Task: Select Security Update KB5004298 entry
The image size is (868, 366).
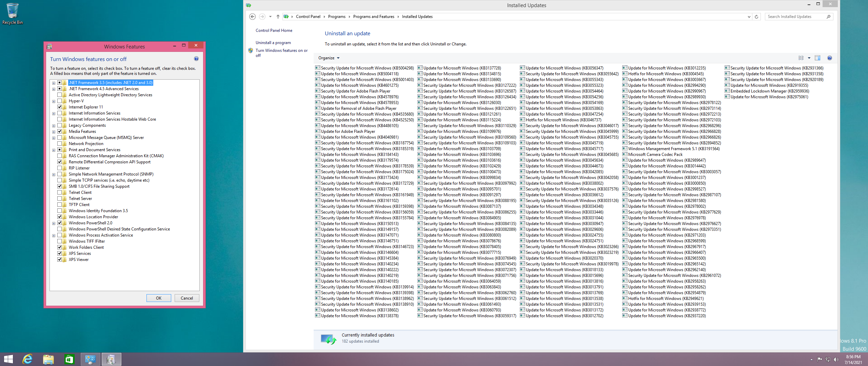Action: click(x=364, y=68)
